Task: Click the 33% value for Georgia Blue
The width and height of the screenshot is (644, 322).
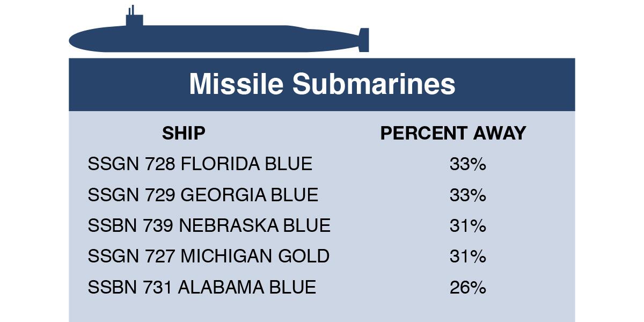Action: tap(467, 195)
